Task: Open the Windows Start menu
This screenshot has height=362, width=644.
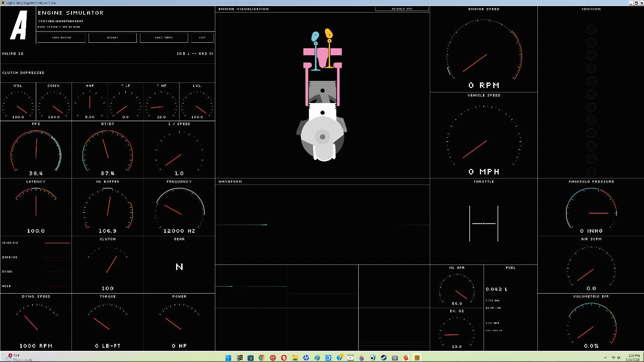Action: coord(228,357)
